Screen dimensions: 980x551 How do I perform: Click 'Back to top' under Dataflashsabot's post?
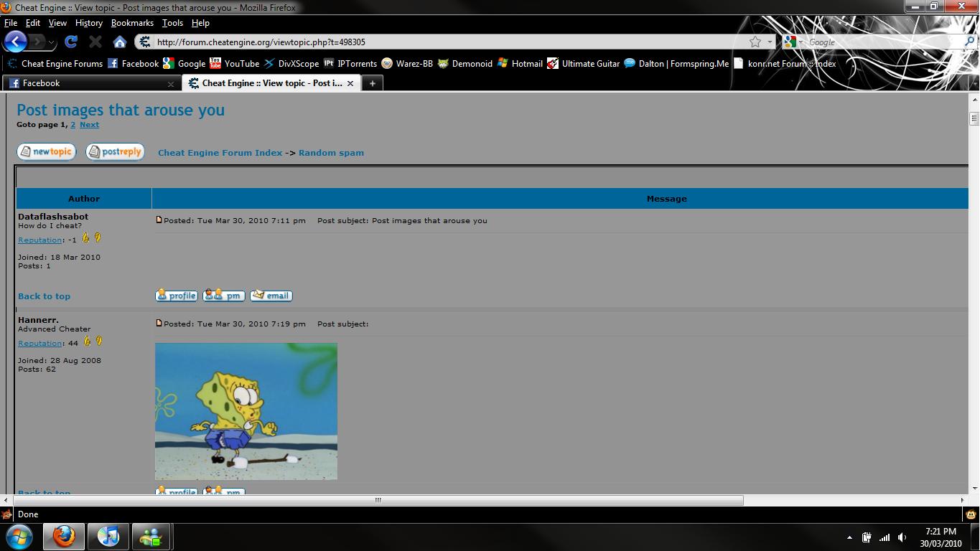click(44, 296)
